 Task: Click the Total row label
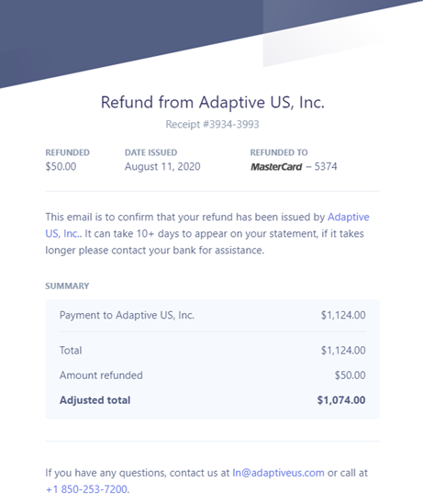pos(71,351)
